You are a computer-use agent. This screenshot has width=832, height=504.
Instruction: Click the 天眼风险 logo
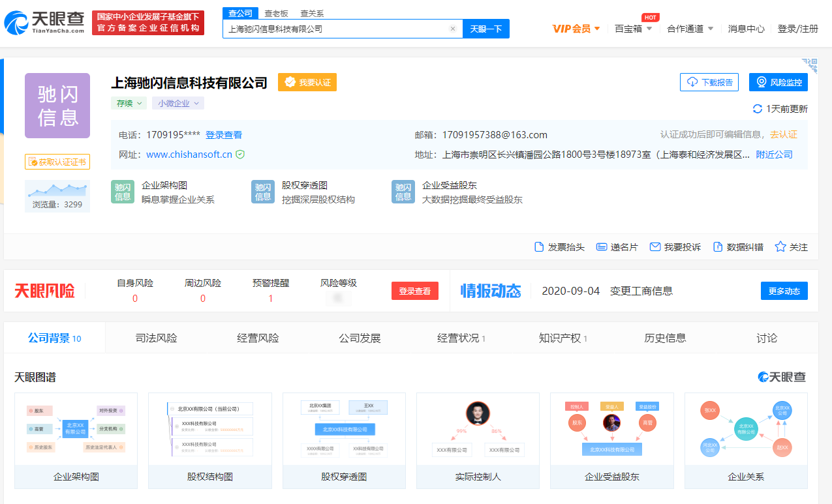[x=44, y=291]
